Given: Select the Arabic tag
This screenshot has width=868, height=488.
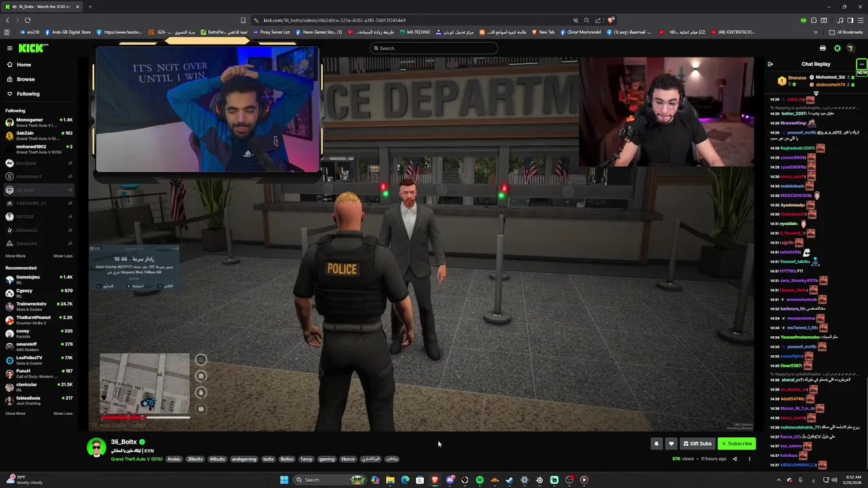Looking at the screenshot, I should pos(174,459).
